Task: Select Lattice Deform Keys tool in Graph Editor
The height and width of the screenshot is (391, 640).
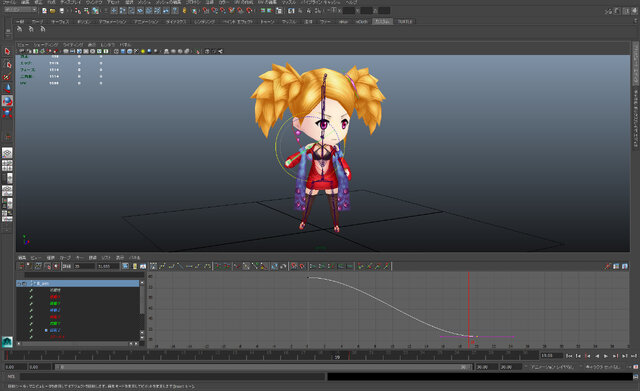Action: pyautogui.click(x=38, y=266)
